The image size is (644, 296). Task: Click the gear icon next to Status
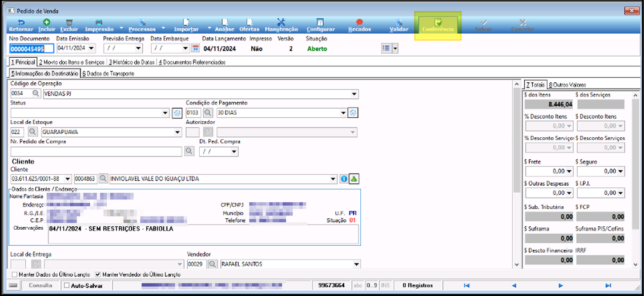(177, 113)
